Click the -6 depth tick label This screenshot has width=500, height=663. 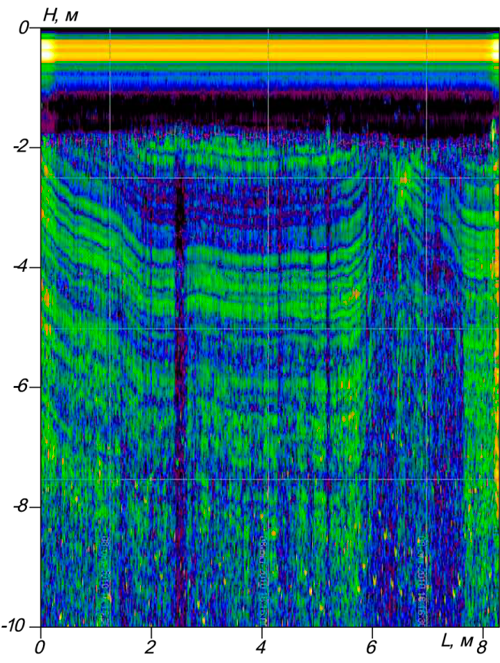(x=20, y=386)
